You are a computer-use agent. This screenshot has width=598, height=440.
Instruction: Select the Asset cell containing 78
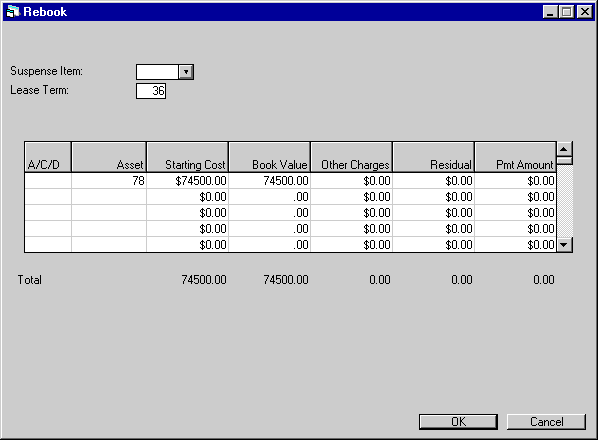point(109,181)
